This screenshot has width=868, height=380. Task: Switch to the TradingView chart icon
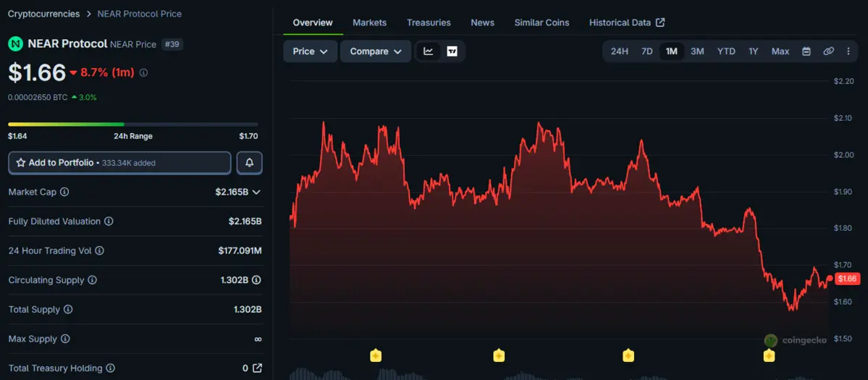[452, 51]
